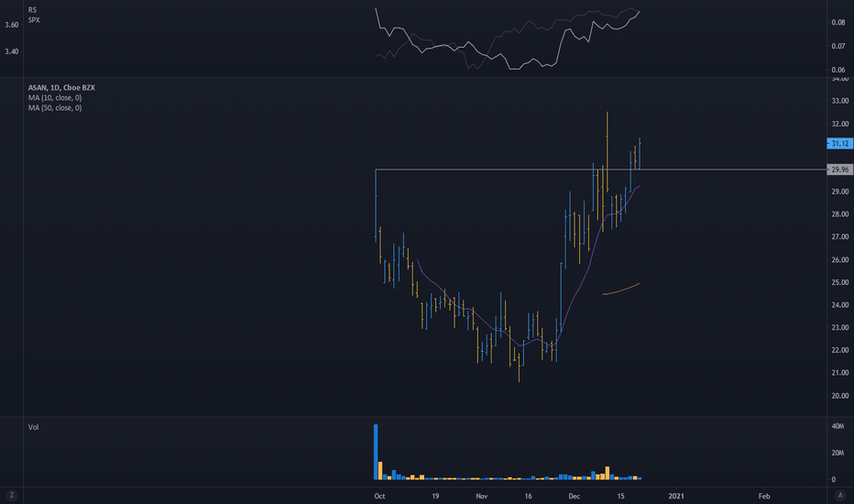The height and width of the screenshot is (504, 854).
Task: Toggle the auto-scale 'A' button at bottom right
Action: [x=839, y=495]
